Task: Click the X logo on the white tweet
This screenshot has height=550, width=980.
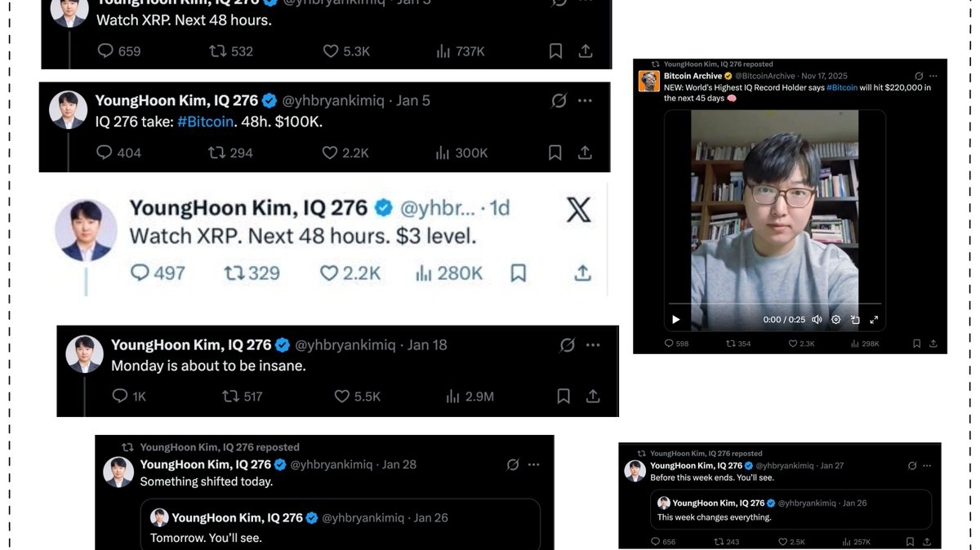Action: pyautogui.click(x=578, y=211)
